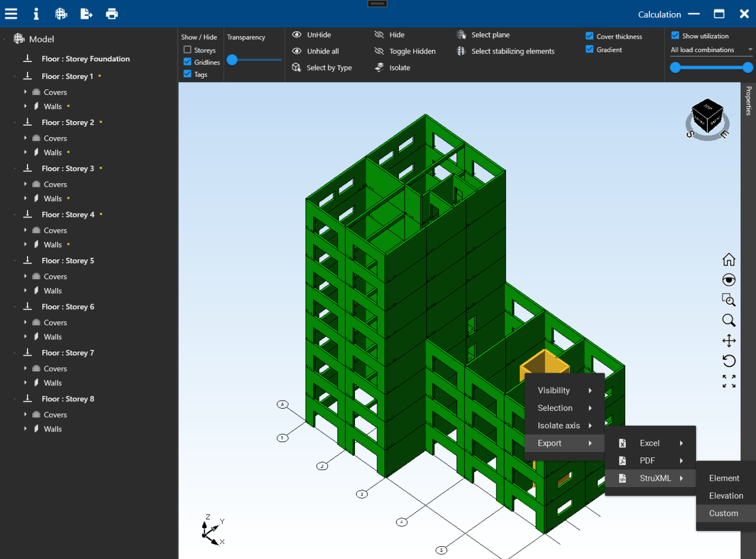This screenshot has width=756, height=559.
Task: Click Unhide all button
Action: click(x=315, y=51)
